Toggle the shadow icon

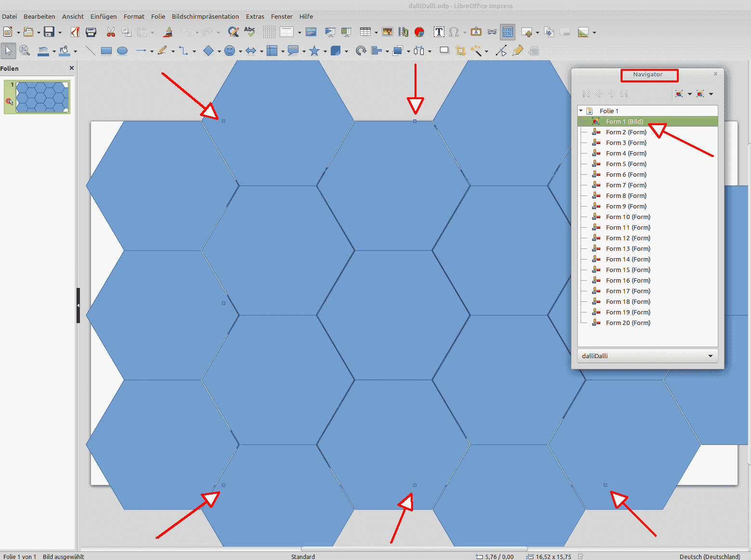coord(444,51)
